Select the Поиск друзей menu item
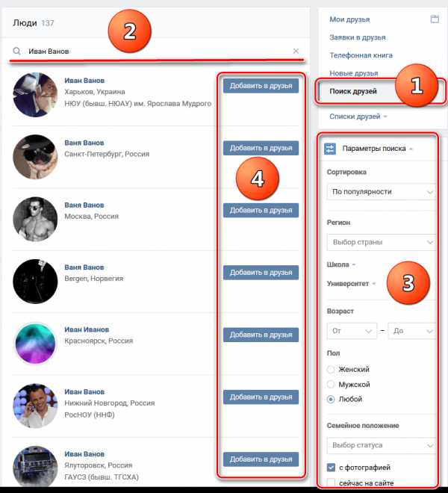The height and width of the screenshot is (493, 448). pos(352,91)
